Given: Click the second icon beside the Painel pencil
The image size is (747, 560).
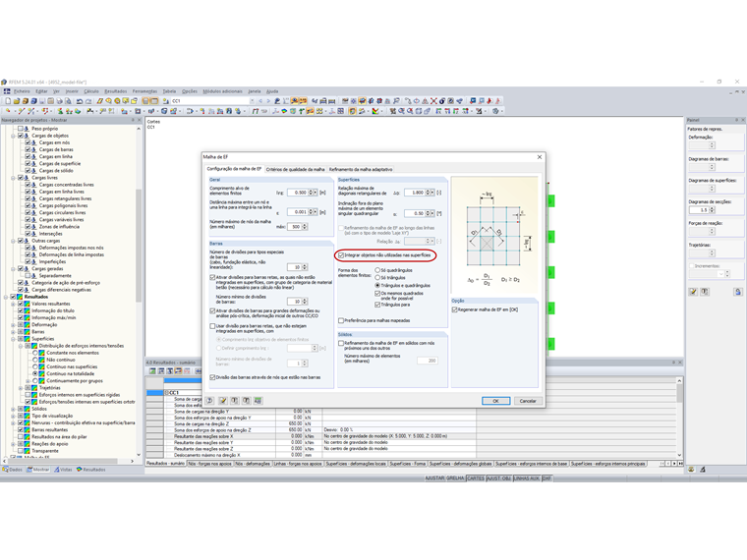Looking at the screenshot, I should [705, 292].
